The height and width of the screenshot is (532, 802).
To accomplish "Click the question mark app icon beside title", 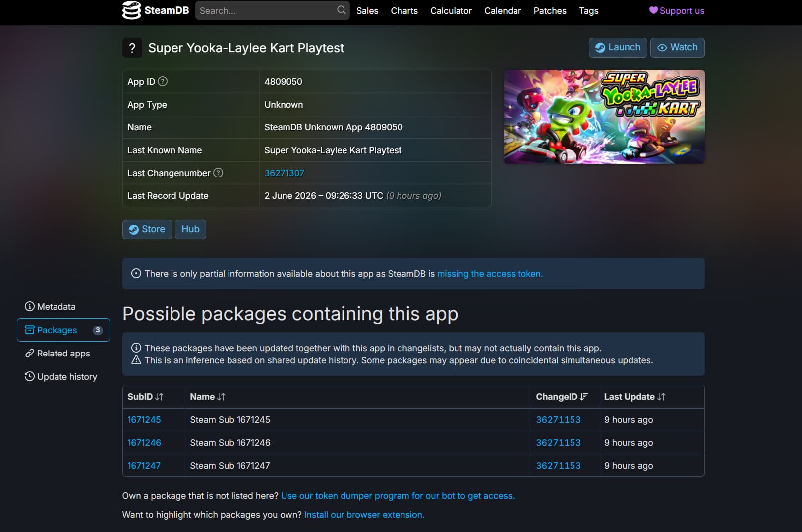I will (132, 48).
